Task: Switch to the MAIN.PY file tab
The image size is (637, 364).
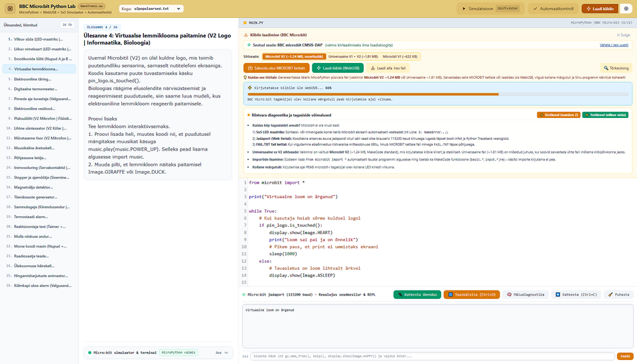Action: (253, 23)
